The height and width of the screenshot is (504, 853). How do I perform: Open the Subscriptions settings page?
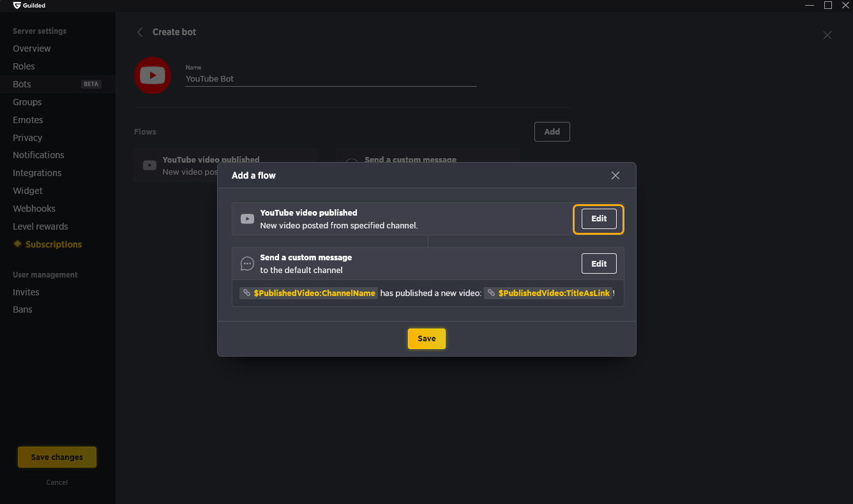point(54,244)
